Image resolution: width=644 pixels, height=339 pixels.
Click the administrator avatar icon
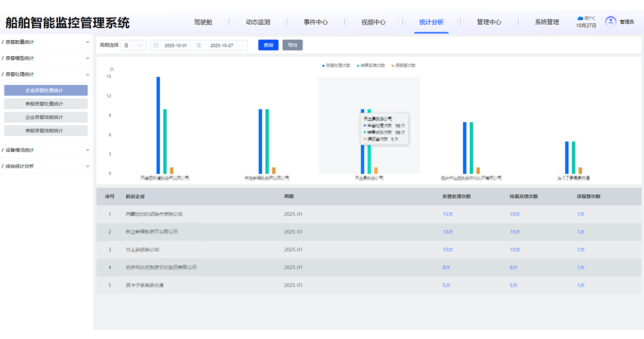610,22
